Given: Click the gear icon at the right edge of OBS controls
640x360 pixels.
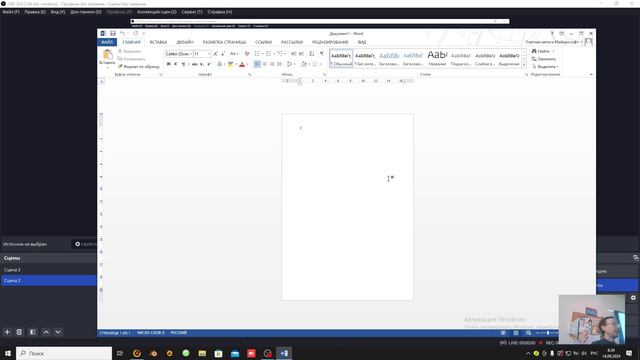Looking at the screenshot, I should 633,298.
